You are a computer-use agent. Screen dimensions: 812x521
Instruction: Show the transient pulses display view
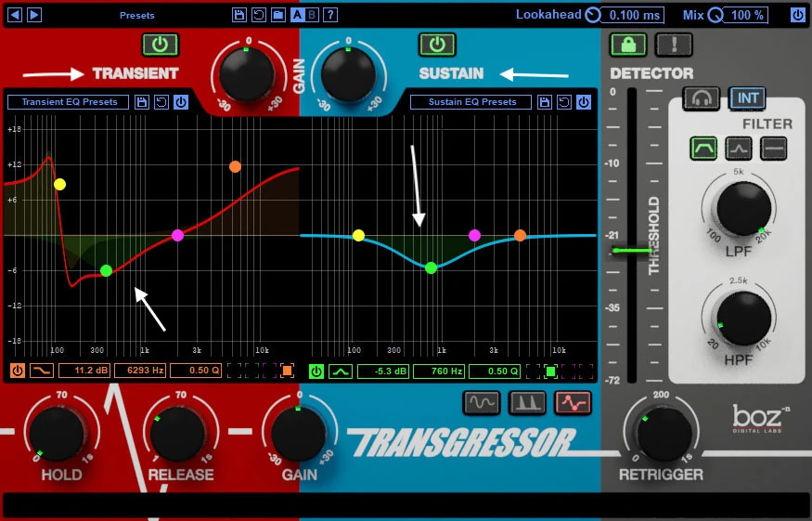[527, 403]
